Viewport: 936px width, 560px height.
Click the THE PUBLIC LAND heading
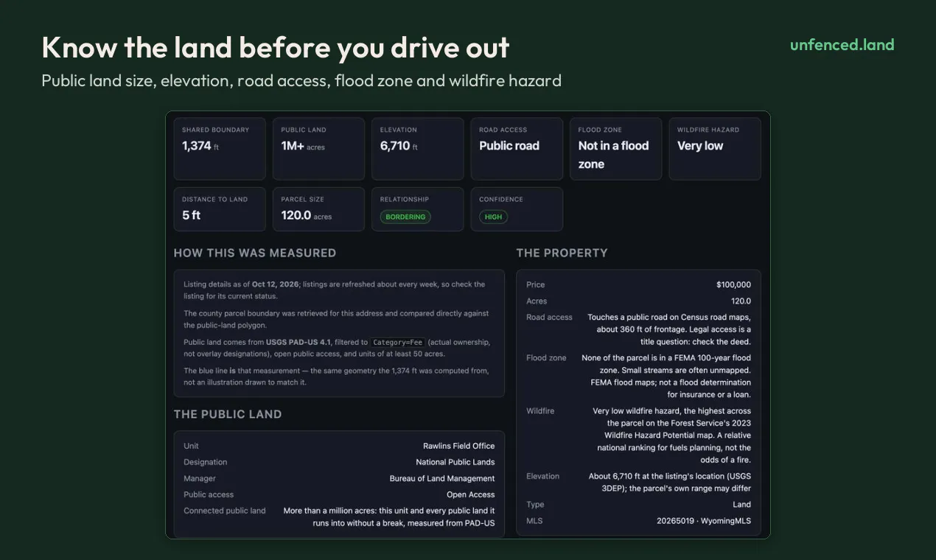[228, 414]
